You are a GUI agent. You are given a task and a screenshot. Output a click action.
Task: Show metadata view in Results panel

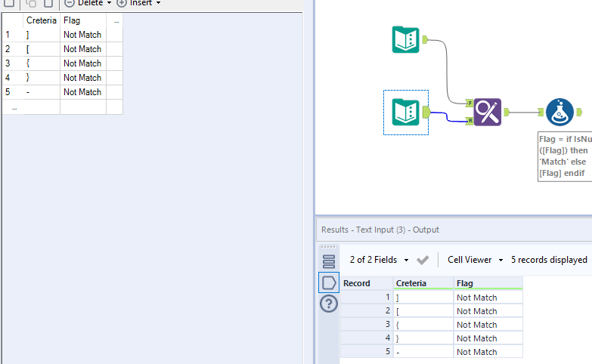tap(329, 261)
